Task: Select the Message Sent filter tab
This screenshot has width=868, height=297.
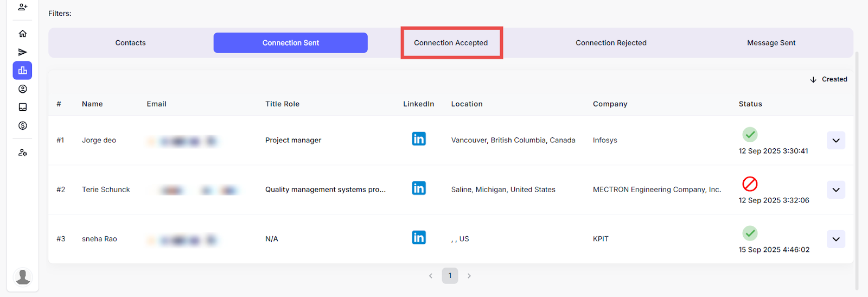Action: pos(771,43)
